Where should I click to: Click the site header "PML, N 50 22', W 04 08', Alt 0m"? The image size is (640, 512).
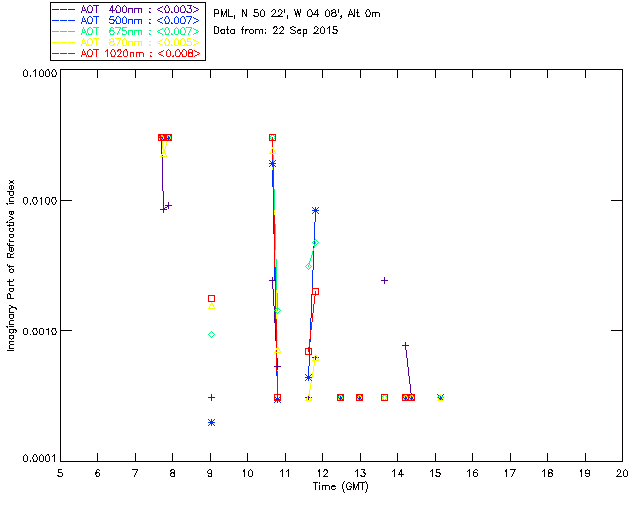[x=297, y=14]
